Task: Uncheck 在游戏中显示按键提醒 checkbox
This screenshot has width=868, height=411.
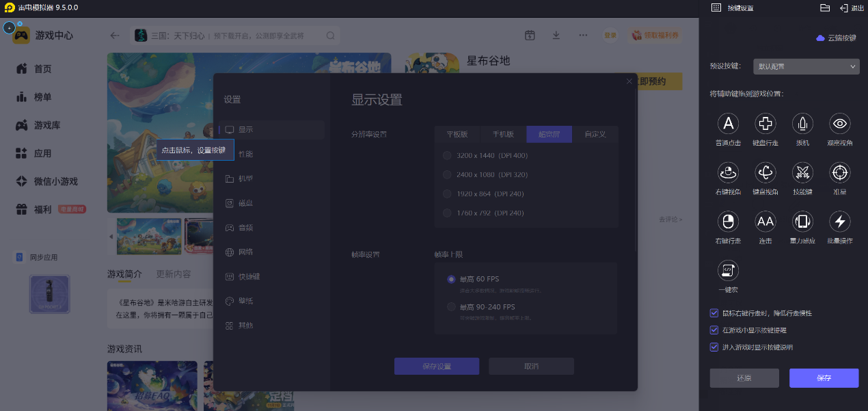Action: (714, 330)
